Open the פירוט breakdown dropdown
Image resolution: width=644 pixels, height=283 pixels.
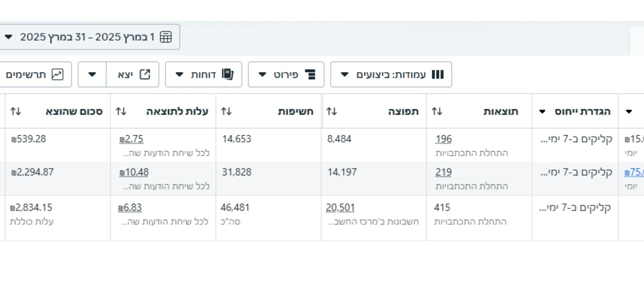coord(286,74)
